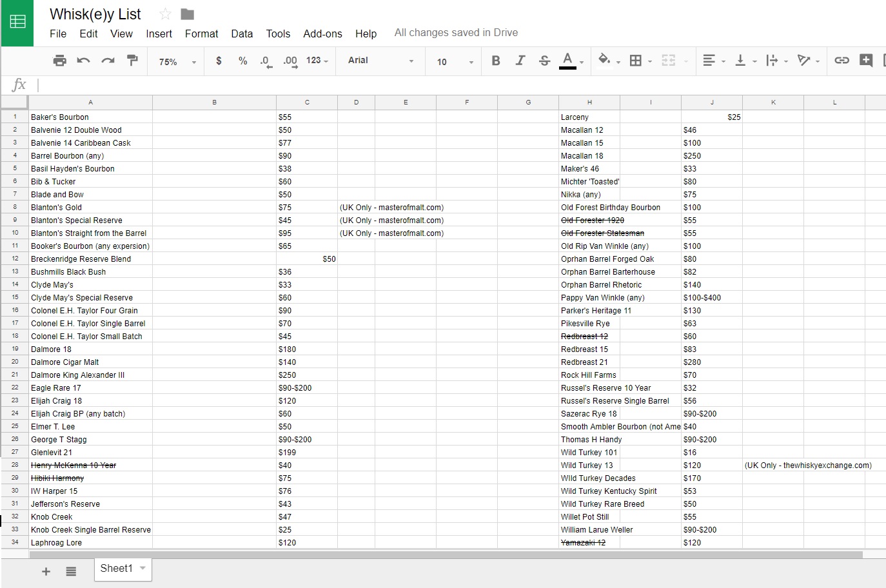Viewport: 886px width, 588px height.
Task: Click the select-all corner box
Action: coord(15,102)
